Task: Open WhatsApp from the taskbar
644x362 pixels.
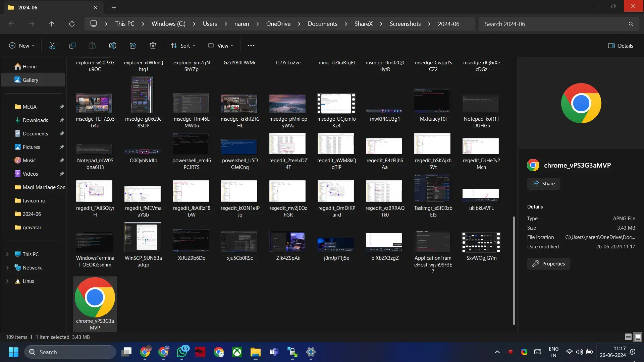Action: pos(182,352)
